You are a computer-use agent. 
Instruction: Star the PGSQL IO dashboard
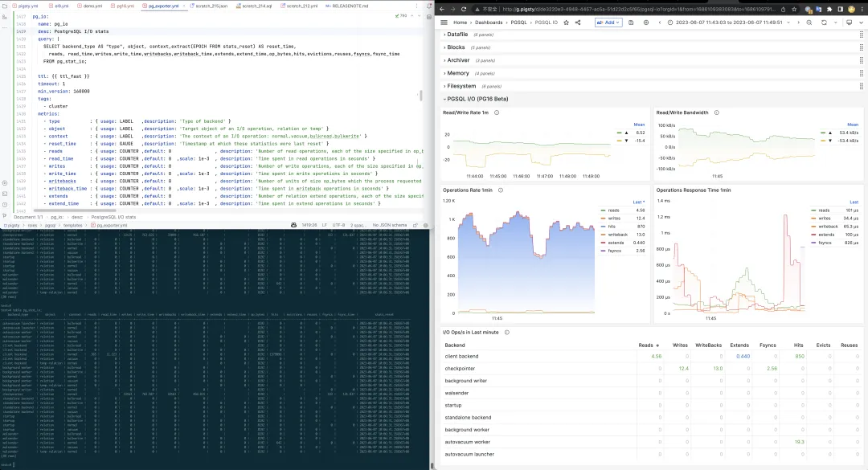(x=567, y=22)
